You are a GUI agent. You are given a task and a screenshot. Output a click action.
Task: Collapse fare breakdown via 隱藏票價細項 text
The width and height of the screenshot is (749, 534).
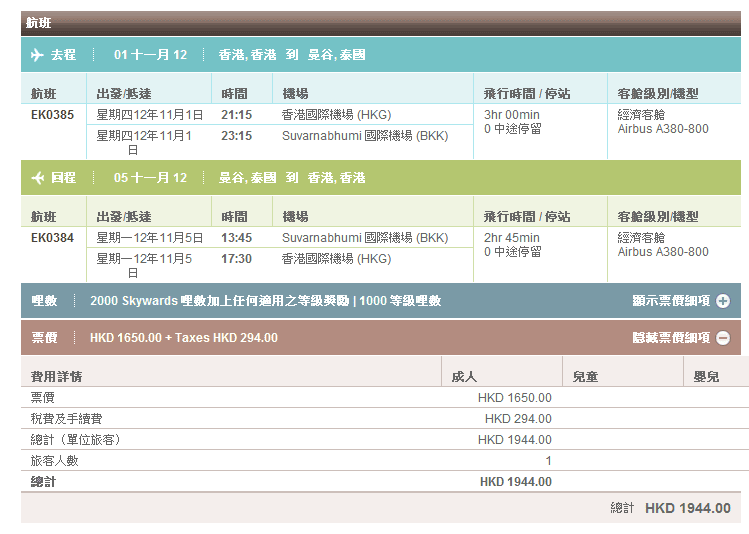click(671, 338)
